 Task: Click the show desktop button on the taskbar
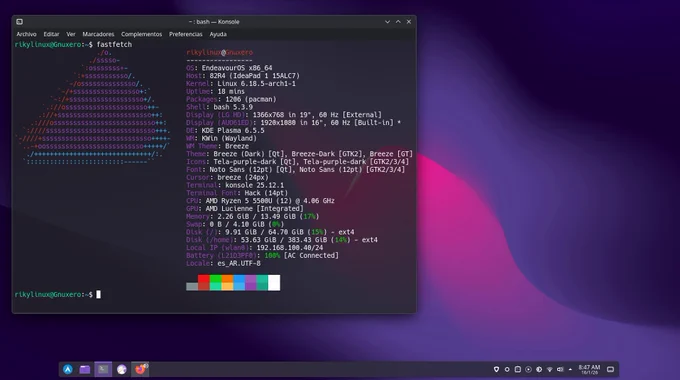coord(611,370)
